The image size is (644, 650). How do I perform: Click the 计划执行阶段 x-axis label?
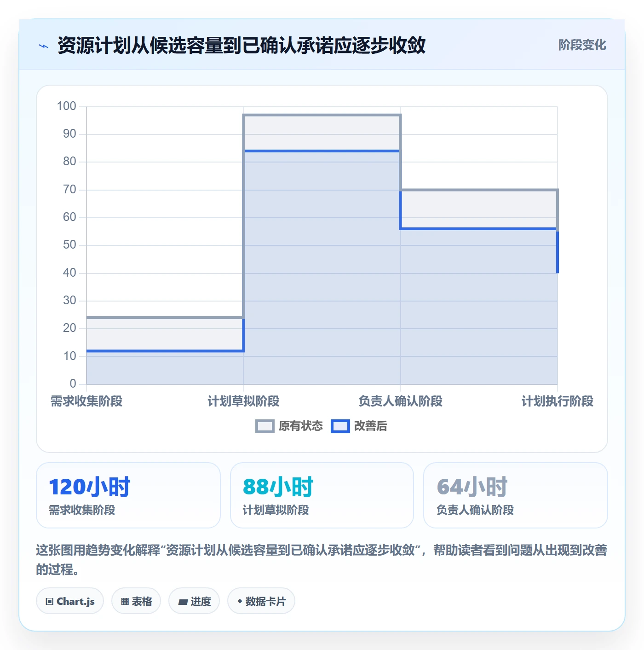tap(558, 401)
